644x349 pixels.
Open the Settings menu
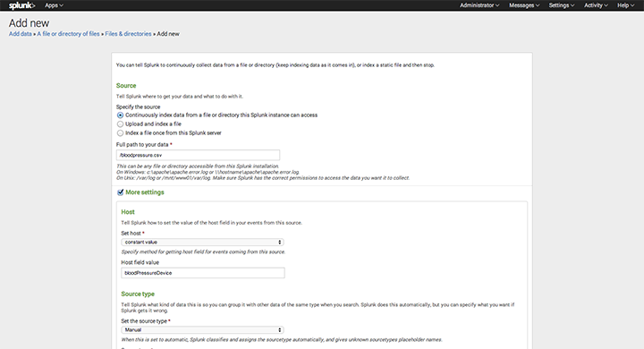(562, 5)
